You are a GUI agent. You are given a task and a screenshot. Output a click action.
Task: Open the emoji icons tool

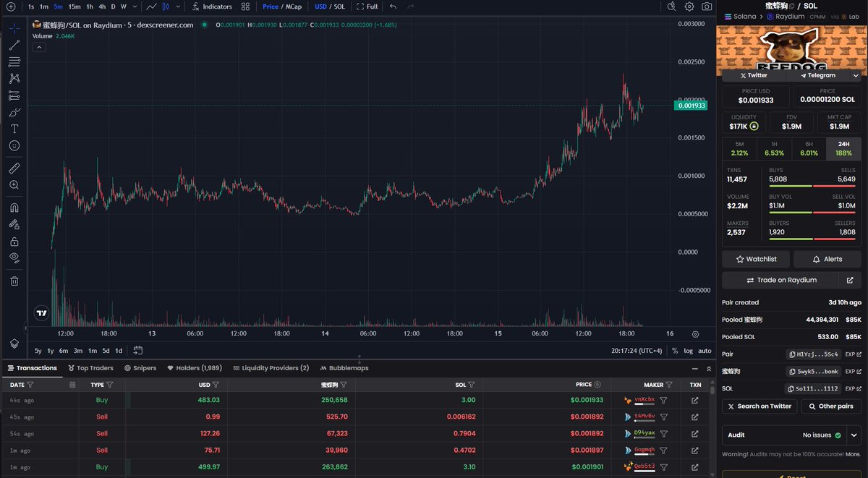click(x=14, y=145)
